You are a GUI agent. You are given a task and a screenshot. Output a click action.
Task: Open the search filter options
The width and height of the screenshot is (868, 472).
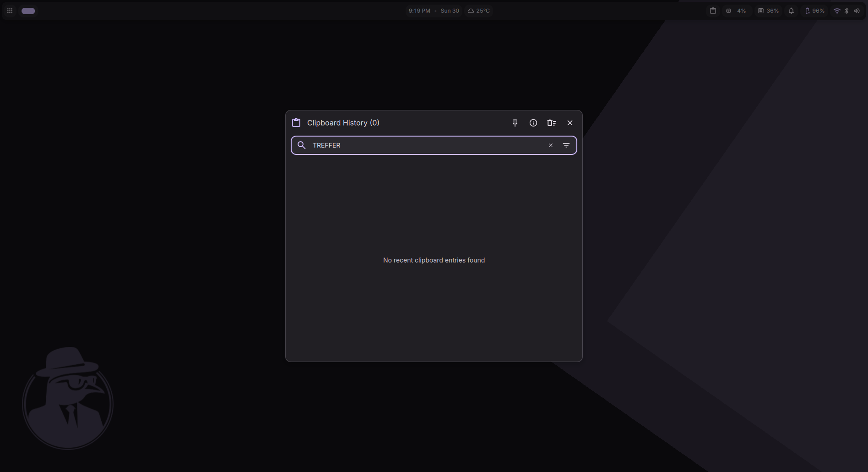tap(566, 145)
